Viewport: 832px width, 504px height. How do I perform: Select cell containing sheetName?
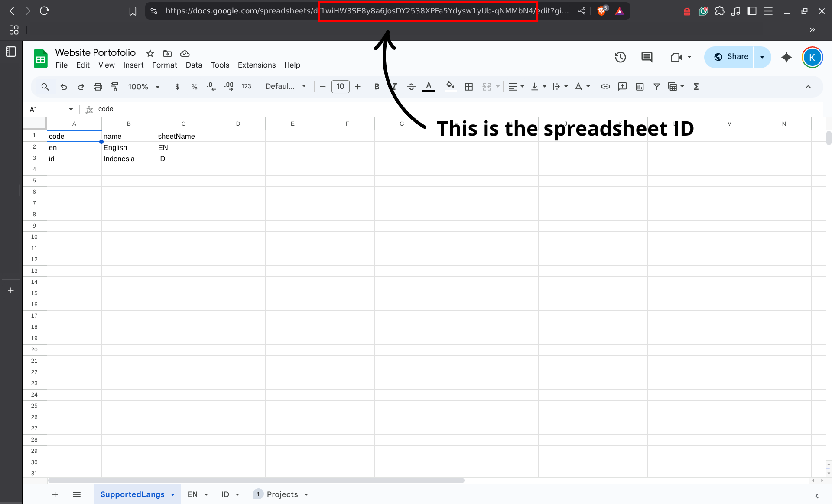(x=183, y=136)
